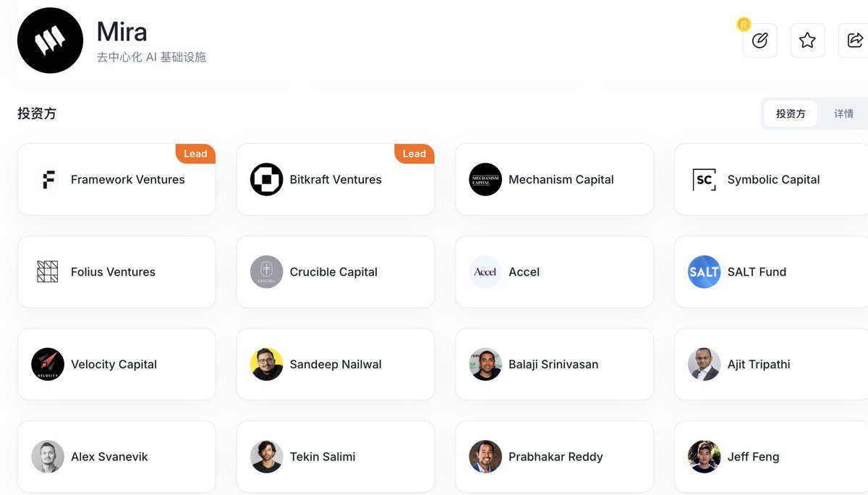Screen dimensions: 868x495
Task: Click the Bitkraft Ventures logo icon
Action: [266, 179]
